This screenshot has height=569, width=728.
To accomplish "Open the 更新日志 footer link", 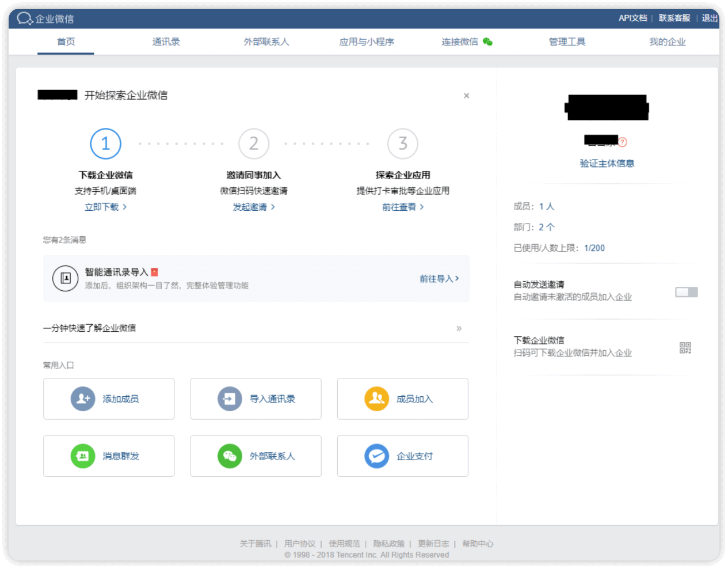I will pos(433,544).
